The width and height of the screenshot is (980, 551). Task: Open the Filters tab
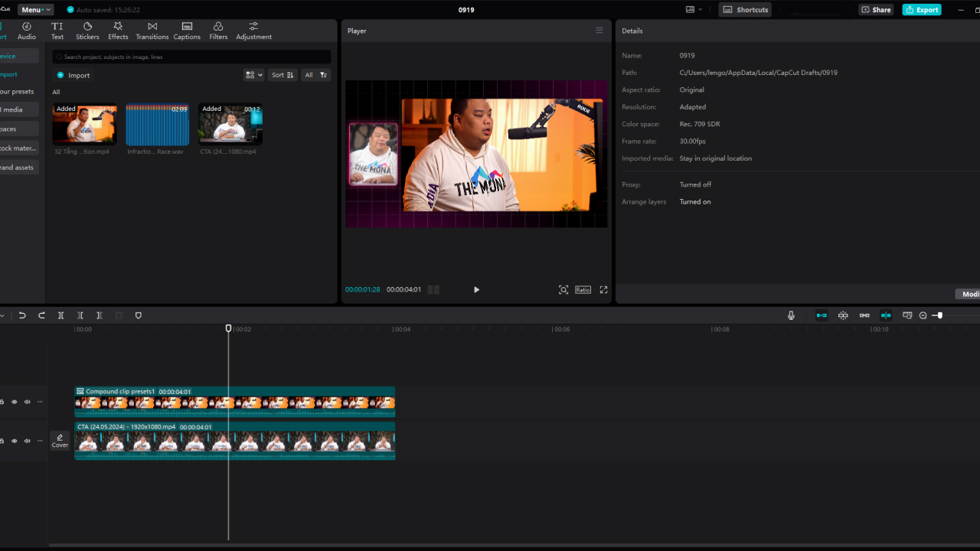point(218,31)
